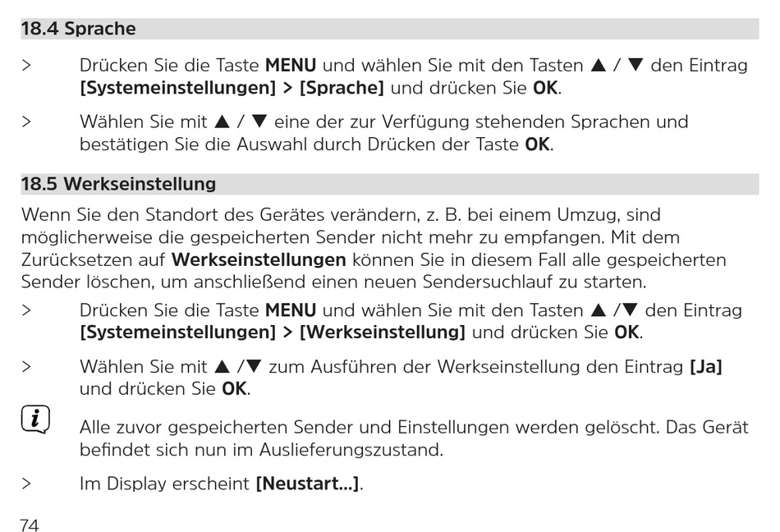The height and width of the screenshot is (532, 780).
Task: Click the [Systemeinstellungen] text under 18.4
Action: 177,88
